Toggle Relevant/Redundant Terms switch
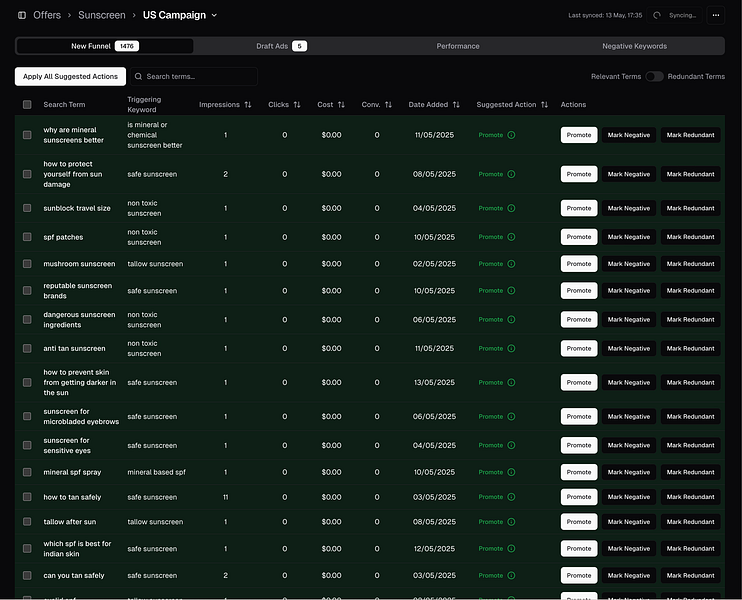 coord(654,76)
